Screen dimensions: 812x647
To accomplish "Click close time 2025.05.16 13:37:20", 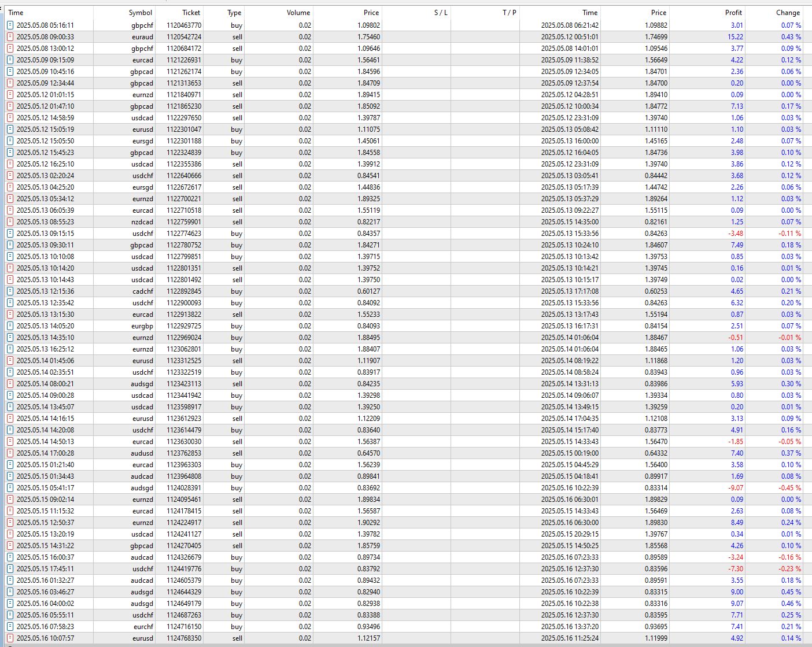I will click(570, 627).
